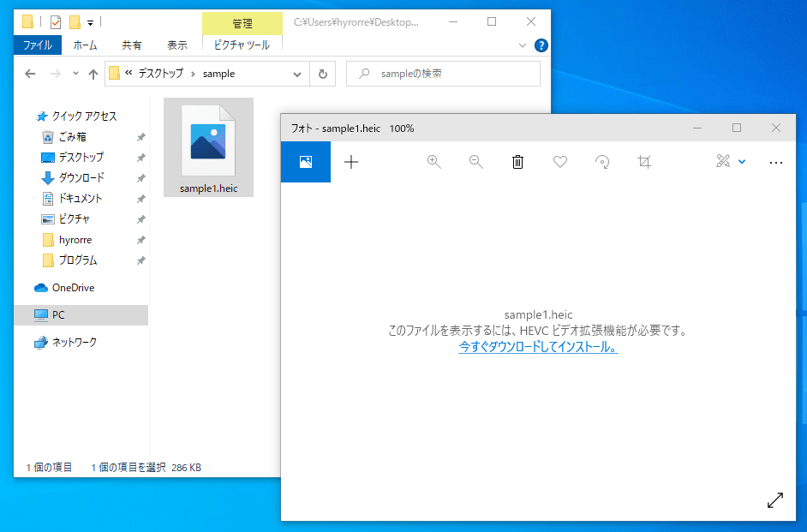Screen dimensions: 807x532
Task: Delete the photo with the trash icon
Action: coord(517,162)
